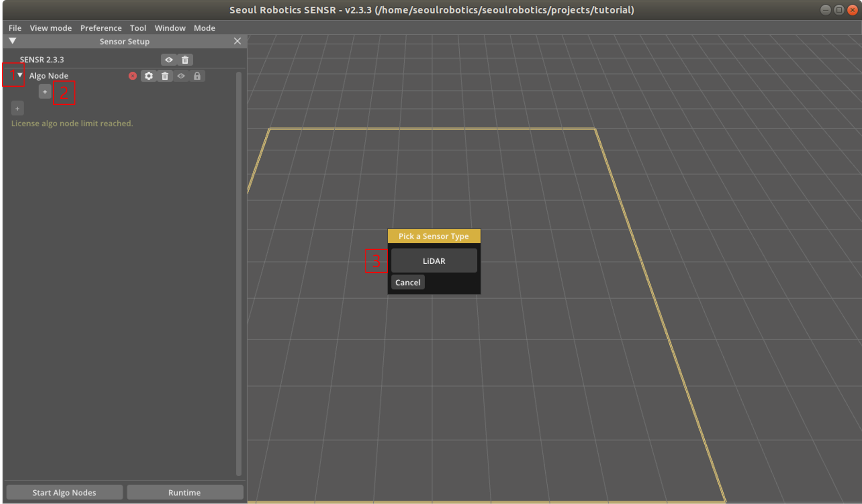Screen dimensions: 862x504
Task: Select LiDAR in the sensor type dialog
Action: pyautogui.click(x=433, y=260)
